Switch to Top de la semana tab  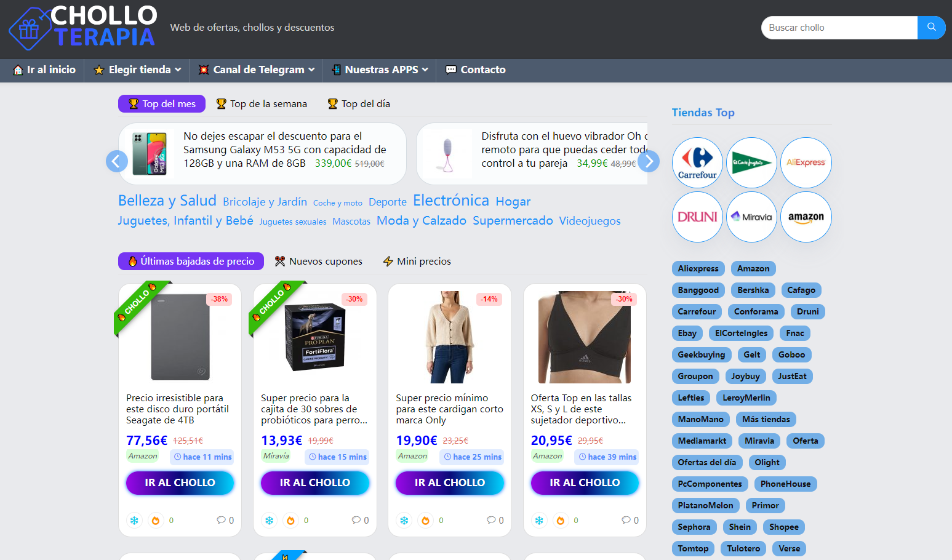pos(262,104)
